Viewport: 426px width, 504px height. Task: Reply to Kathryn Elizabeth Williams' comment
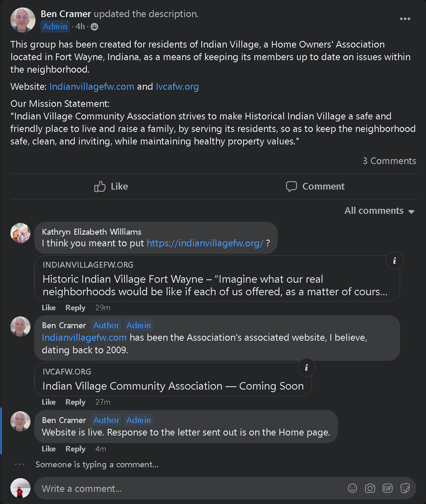coord(75,308)
